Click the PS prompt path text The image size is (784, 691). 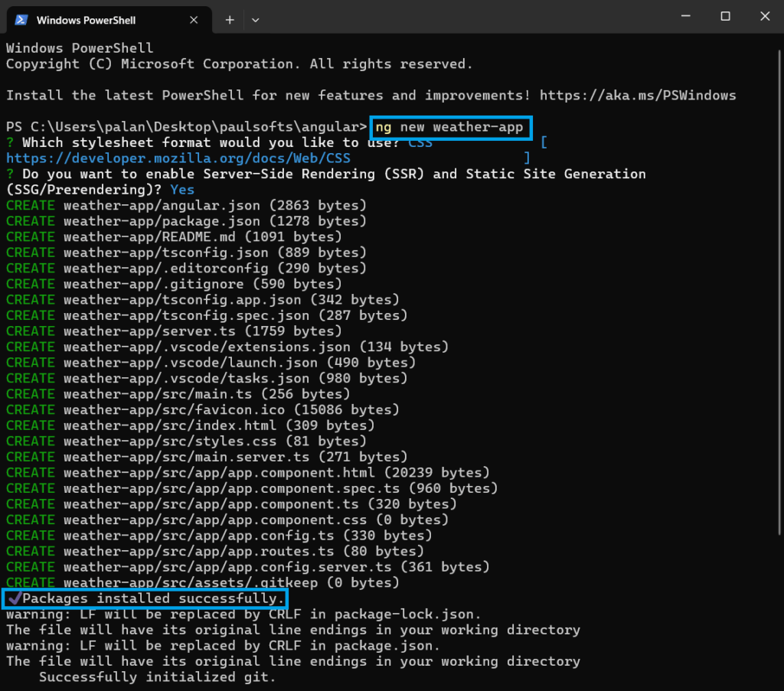pyautogui.click(x=187, y=127)
